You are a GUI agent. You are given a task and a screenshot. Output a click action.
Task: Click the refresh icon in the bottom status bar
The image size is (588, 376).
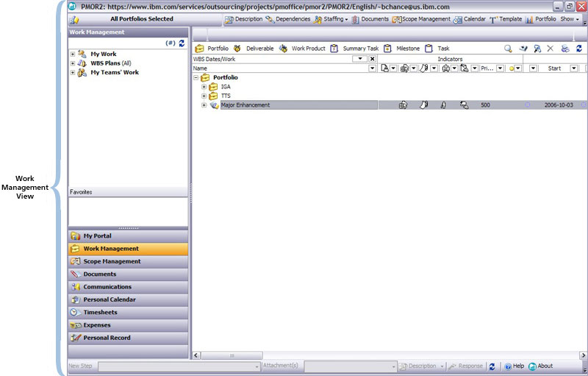coord(492,366)
